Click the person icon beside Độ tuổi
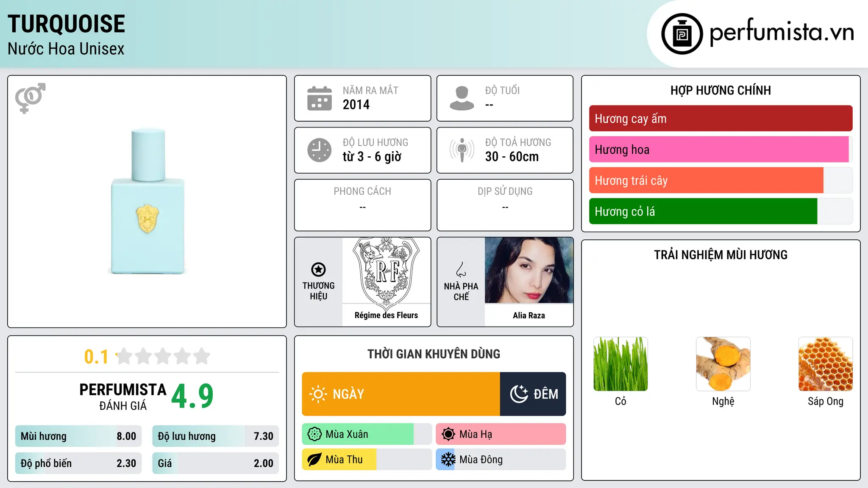The width and height of the screenshot is (868, 488). point(462,98)
